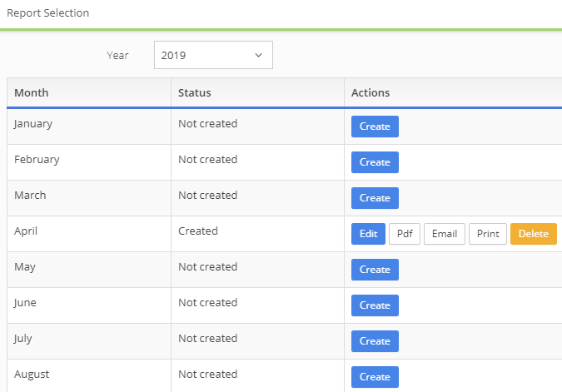The height and width of the screenshot is (392, 562).
Task: Print the April report
Action: (x=488, y=234)
